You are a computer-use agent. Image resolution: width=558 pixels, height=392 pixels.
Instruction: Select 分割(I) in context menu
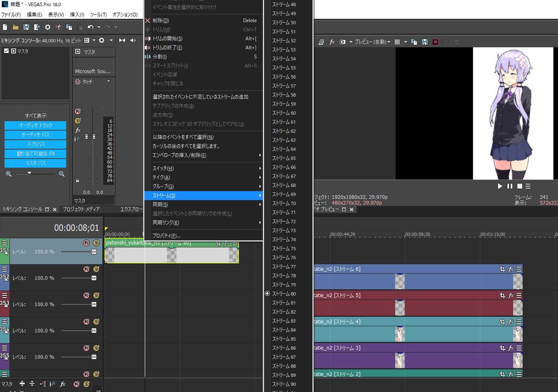tap(204, 57)
